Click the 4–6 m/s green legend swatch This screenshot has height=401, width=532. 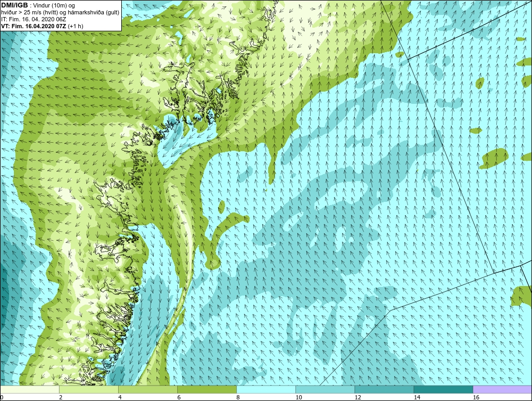click(x=148, y=389)
